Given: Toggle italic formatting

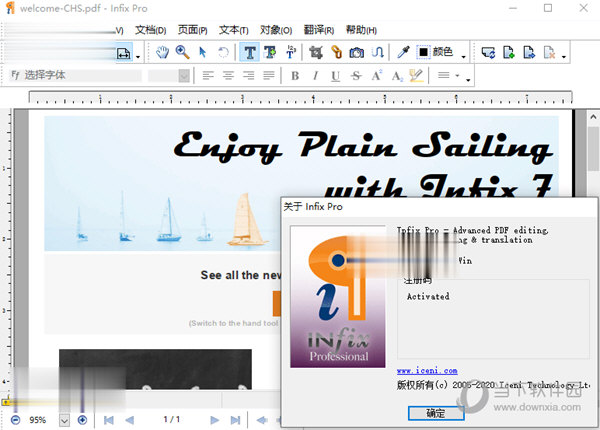Looking at the screenshot, I should [315, 76].
